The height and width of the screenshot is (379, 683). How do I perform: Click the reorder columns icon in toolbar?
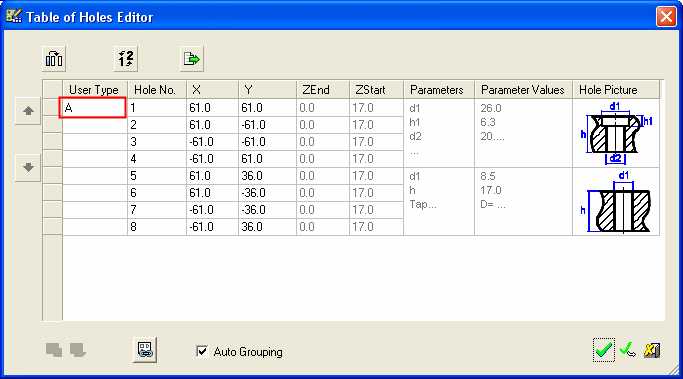pos(54,59)
